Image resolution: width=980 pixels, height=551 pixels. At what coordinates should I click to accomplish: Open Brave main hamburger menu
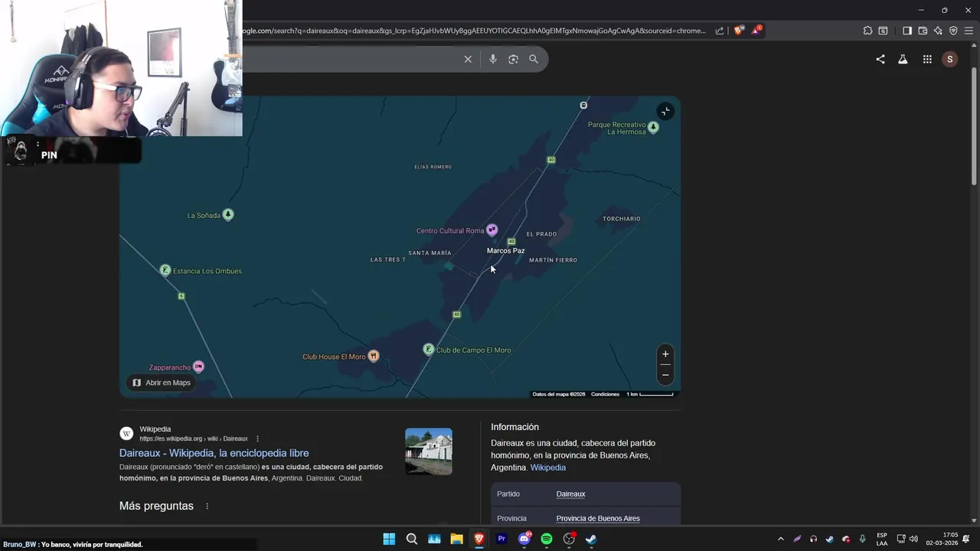coord(969,31)
